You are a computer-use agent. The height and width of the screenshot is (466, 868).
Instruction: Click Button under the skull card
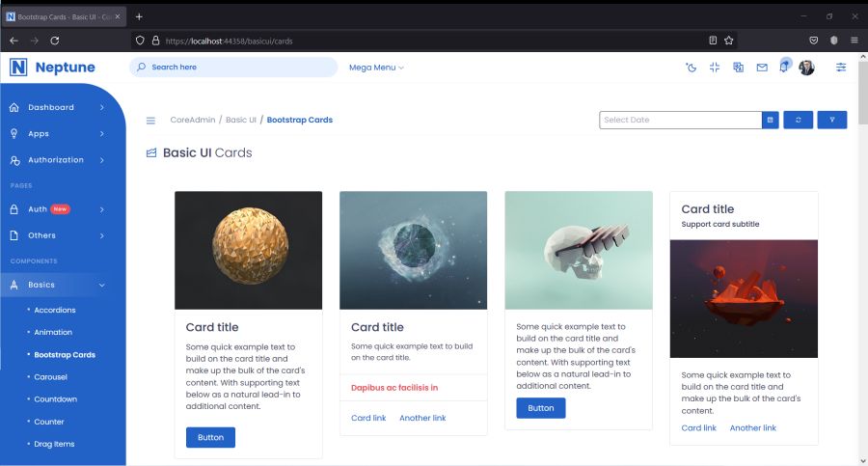click(x=541, y=408)
